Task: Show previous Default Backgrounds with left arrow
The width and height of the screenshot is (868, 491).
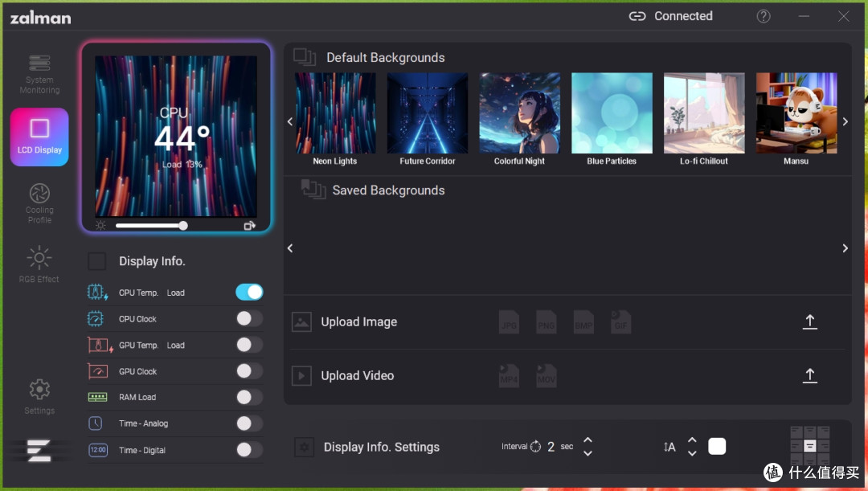Action: (290, 121)
